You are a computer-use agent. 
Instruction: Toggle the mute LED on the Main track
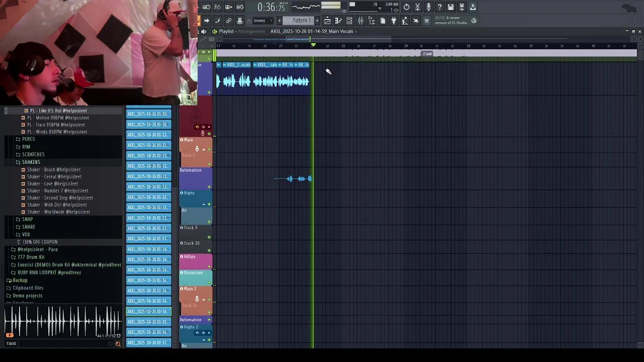click(209, 149)
